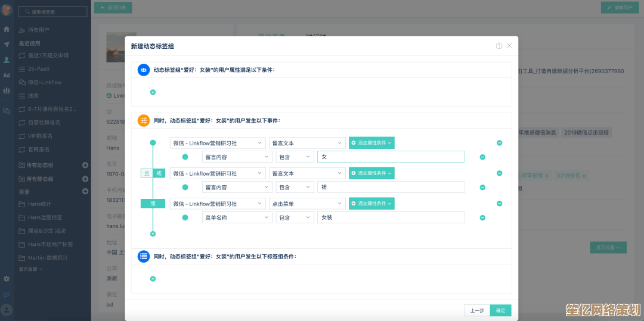Remove the 点击菜单 event row with minus icon
The height and width of the screenshot is (321, 644).
pos(499,204)
